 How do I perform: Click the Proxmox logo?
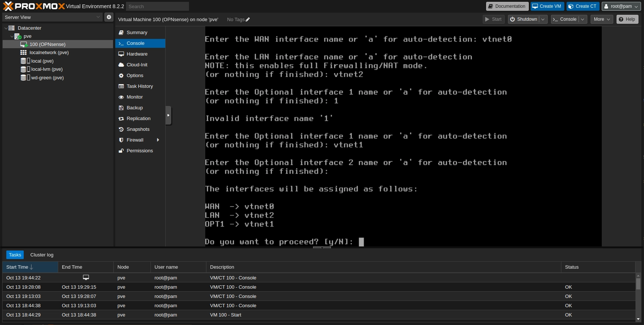(x=34, y=6)
